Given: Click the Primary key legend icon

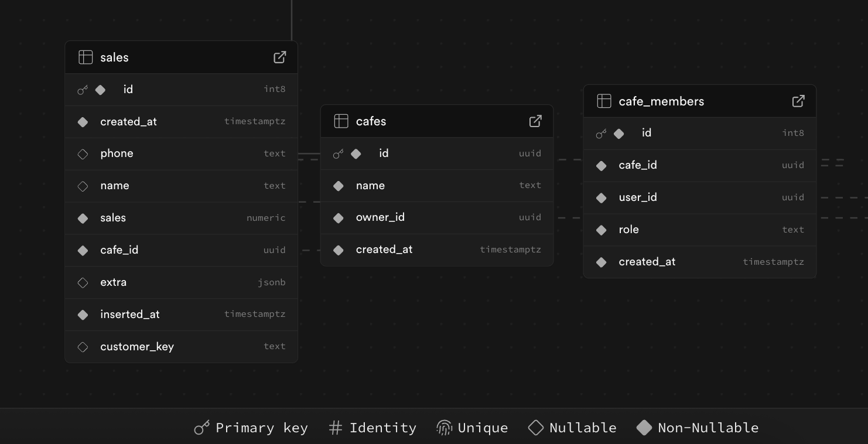Looking at the screenshot, I should 201,428.
